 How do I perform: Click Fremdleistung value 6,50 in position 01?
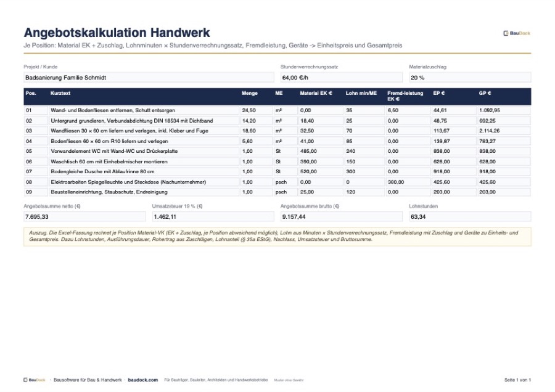click(408, 110)
